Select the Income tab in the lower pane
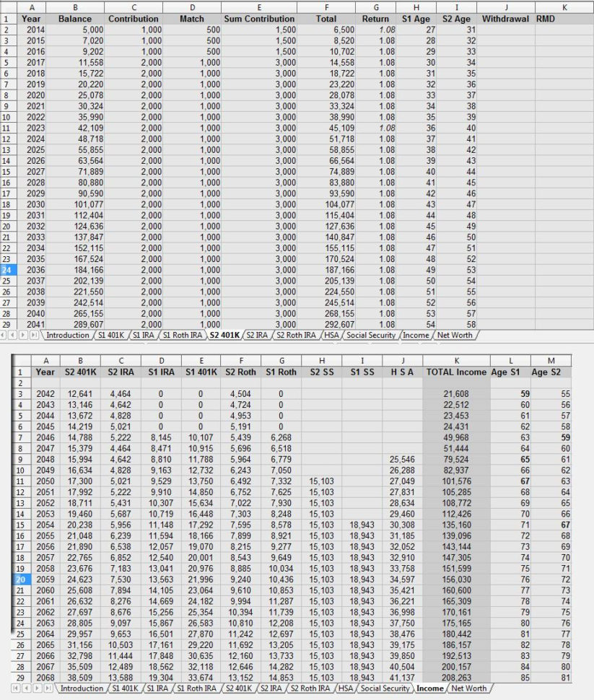 pyautogui.click(x=430, y=688)
